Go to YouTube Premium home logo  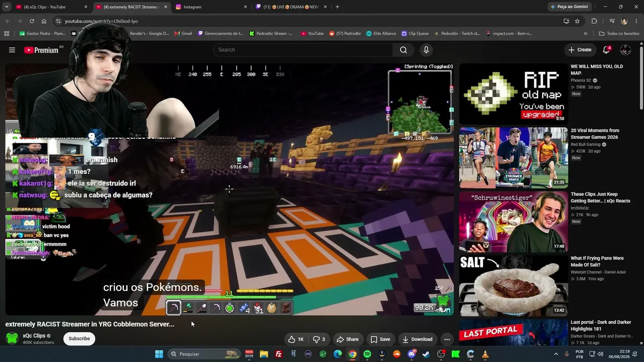42,50
